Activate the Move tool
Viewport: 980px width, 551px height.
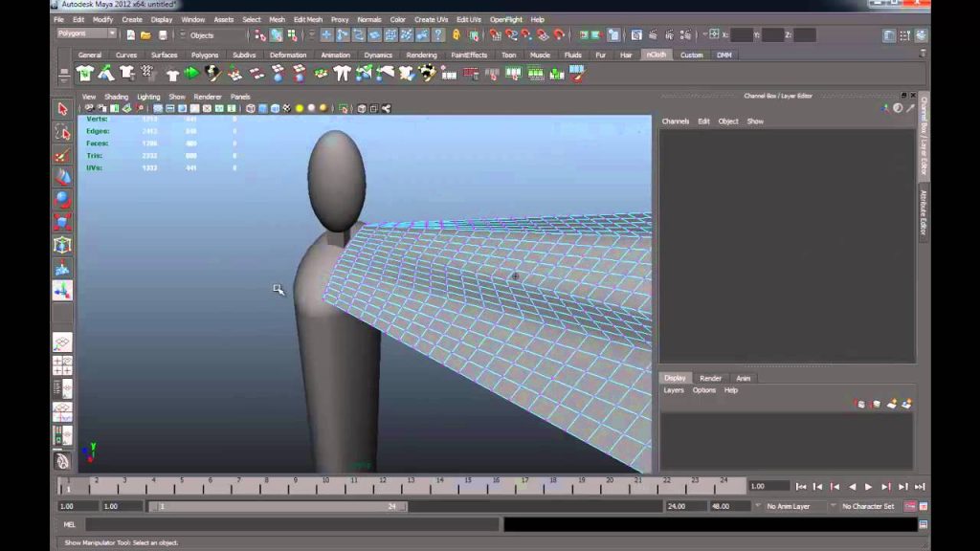coord(62,177)
